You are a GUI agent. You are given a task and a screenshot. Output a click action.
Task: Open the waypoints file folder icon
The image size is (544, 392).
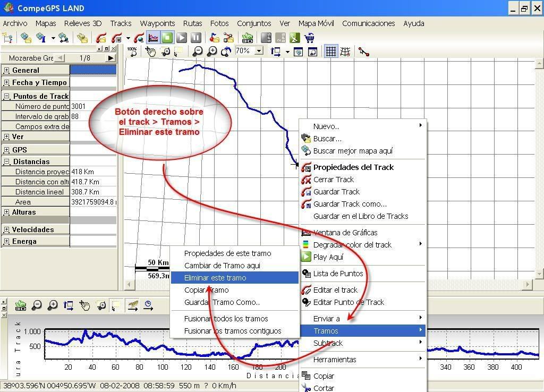[x=214, y=38]
